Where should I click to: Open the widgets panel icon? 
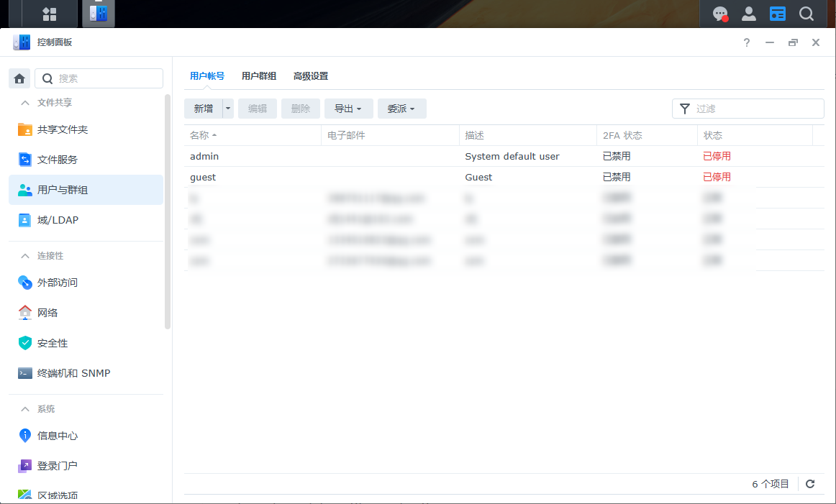point(778,14)
